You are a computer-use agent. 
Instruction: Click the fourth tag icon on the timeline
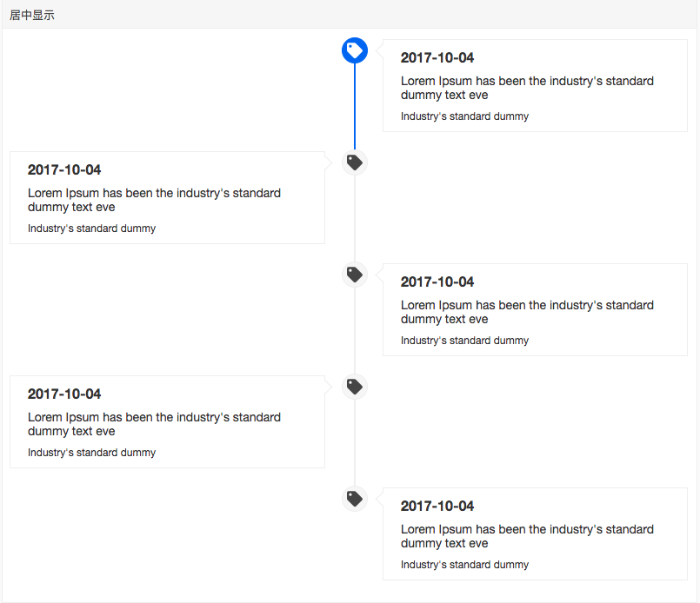[354, 387]
